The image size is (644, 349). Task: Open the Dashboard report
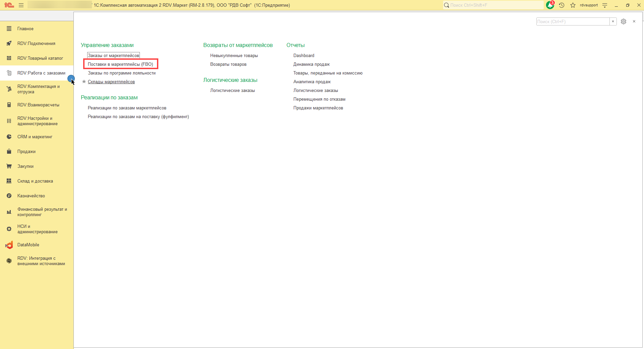304,56
